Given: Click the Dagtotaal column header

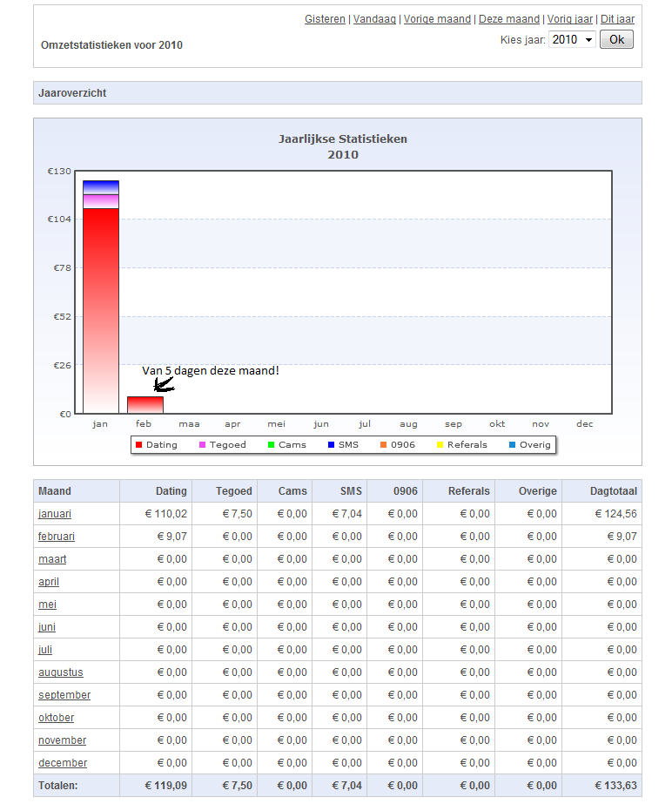Looking at the screenshot, I should click(x=601, y=491).
